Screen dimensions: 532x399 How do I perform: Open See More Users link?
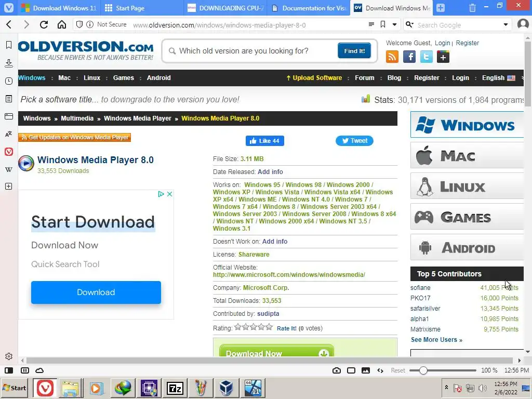436,340
